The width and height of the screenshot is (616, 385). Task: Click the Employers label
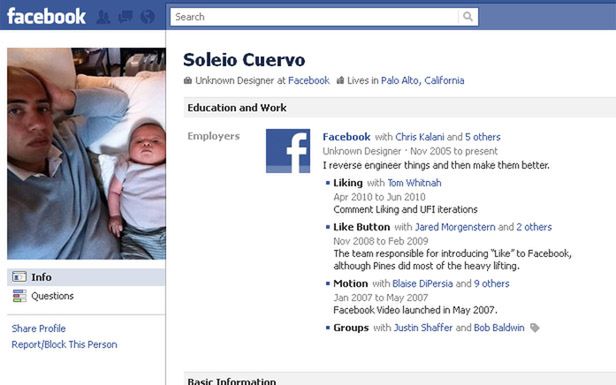tap(213, 136)
